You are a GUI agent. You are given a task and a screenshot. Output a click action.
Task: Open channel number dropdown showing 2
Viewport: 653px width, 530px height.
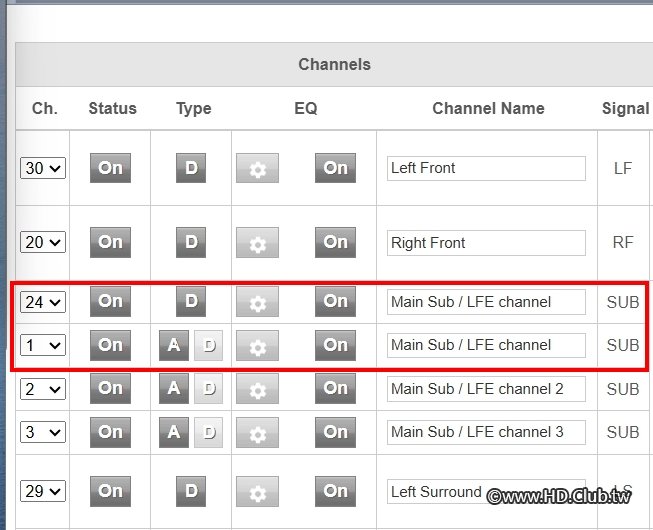point(43,389)
